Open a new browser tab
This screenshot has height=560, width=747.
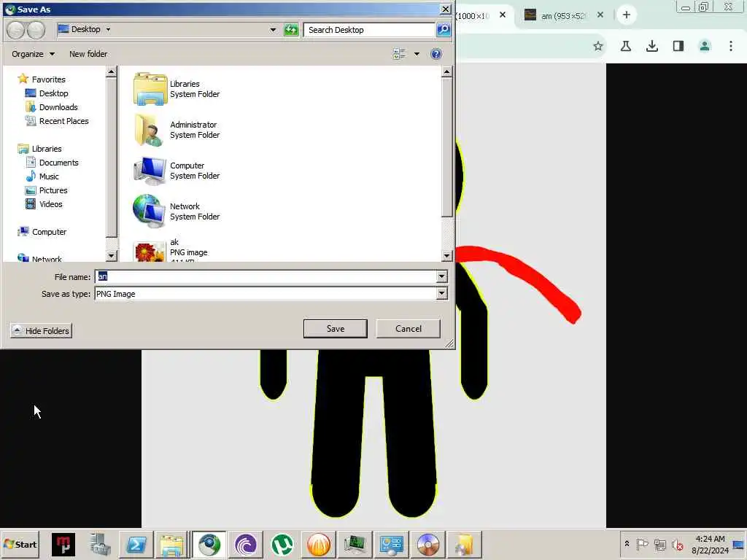click(x=627, y=15)
